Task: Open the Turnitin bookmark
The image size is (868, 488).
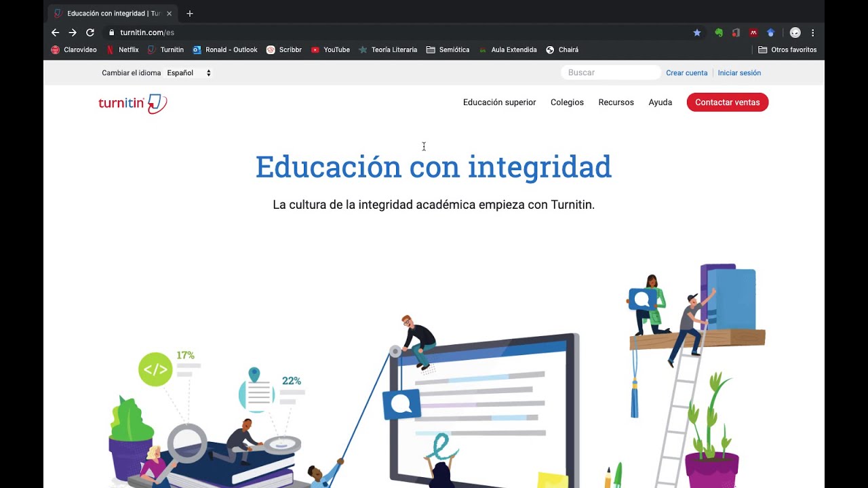Action: (x=165, y=49)
